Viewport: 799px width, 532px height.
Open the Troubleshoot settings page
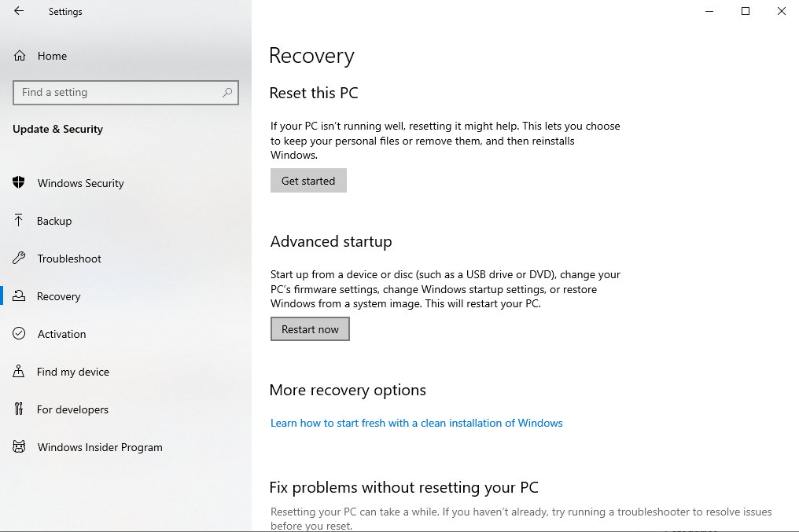coord(69,259)
